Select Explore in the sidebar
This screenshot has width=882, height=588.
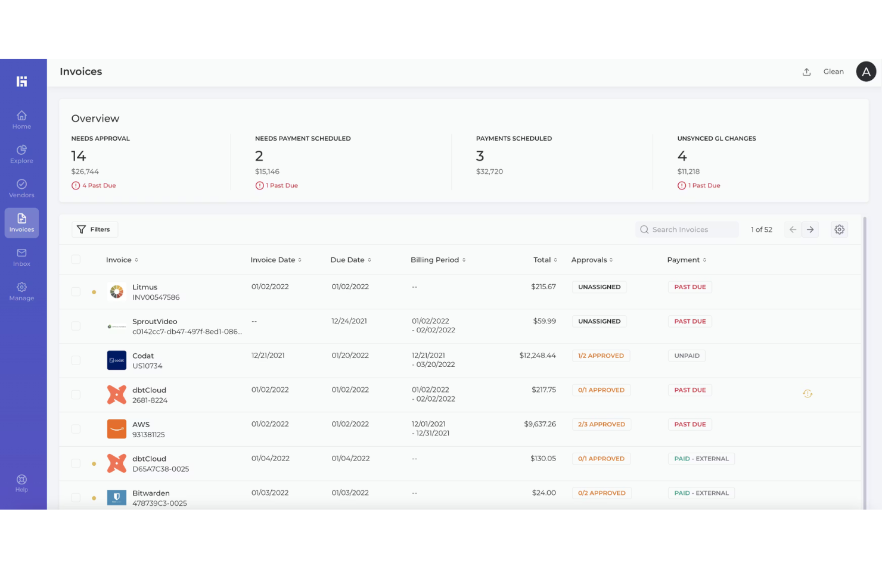(x=21, y=154)
